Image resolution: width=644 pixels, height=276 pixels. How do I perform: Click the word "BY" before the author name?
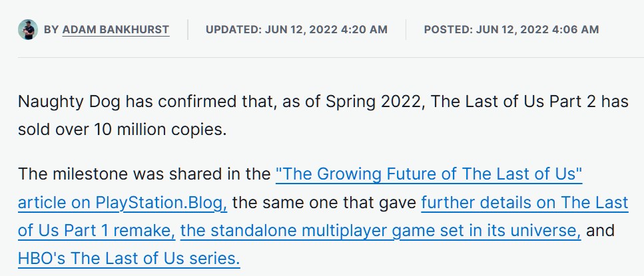pyautogui.click(x=51, y=29)
